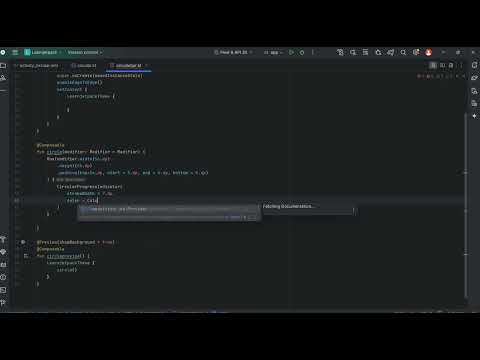Image resolution: width=480 pixels, height=360 pixels.
Task: Open the Running Devices sidebar icon
Action: [474, 104]
